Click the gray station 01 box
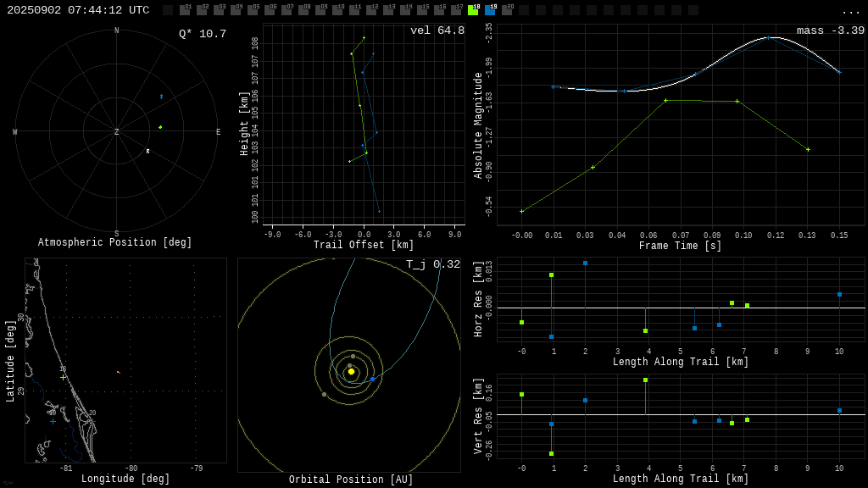Screen dimensions: 868x488 click(186, 9)
